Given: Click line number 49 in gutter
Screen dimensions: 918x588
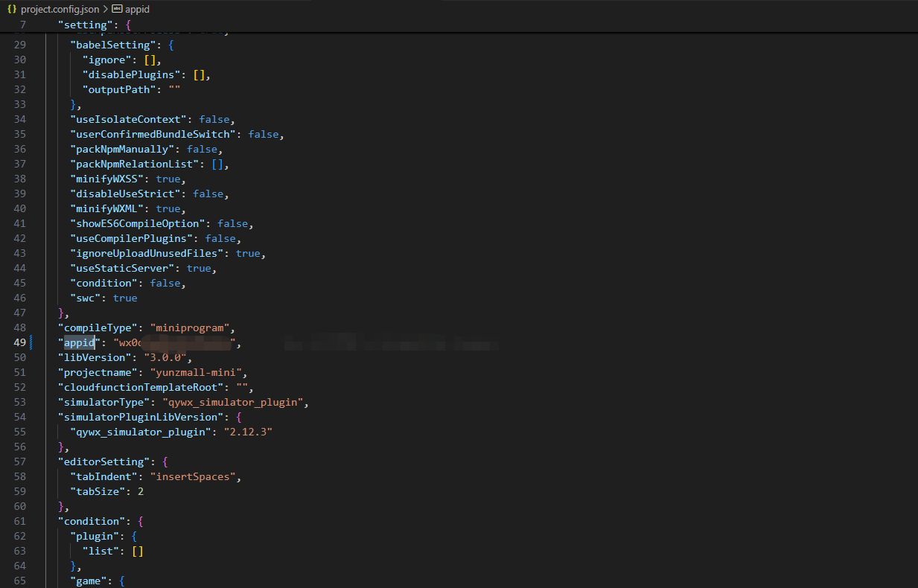Looking at the screenshot, I should click(20, 342).
